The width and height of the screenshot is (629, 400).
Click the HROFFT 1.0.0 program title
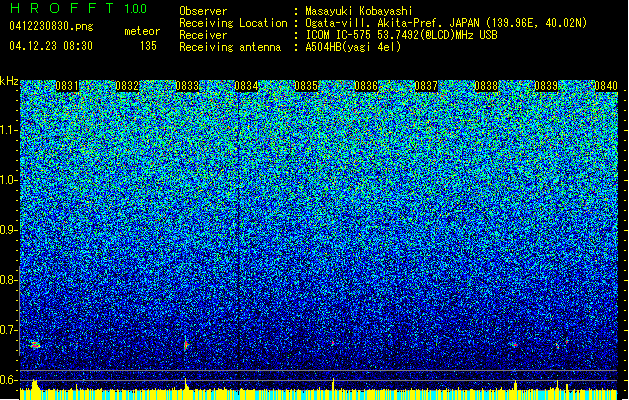pos(78,8)
